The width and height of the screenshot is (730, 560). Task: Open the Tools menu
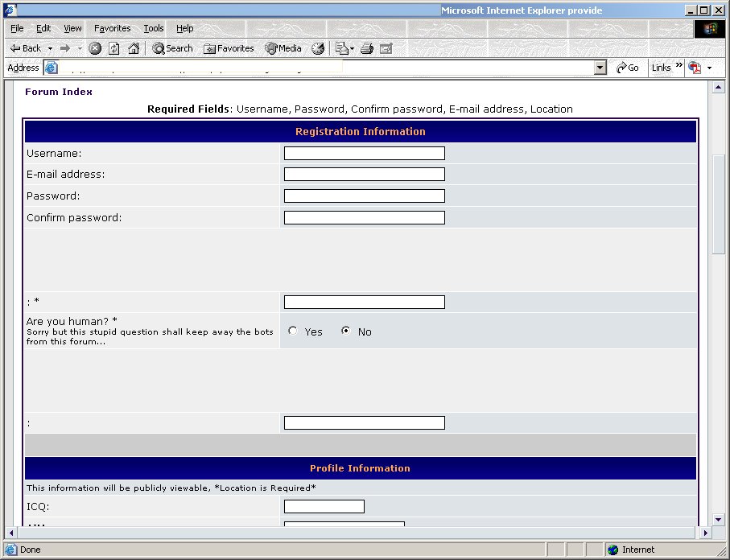(153, 28)
